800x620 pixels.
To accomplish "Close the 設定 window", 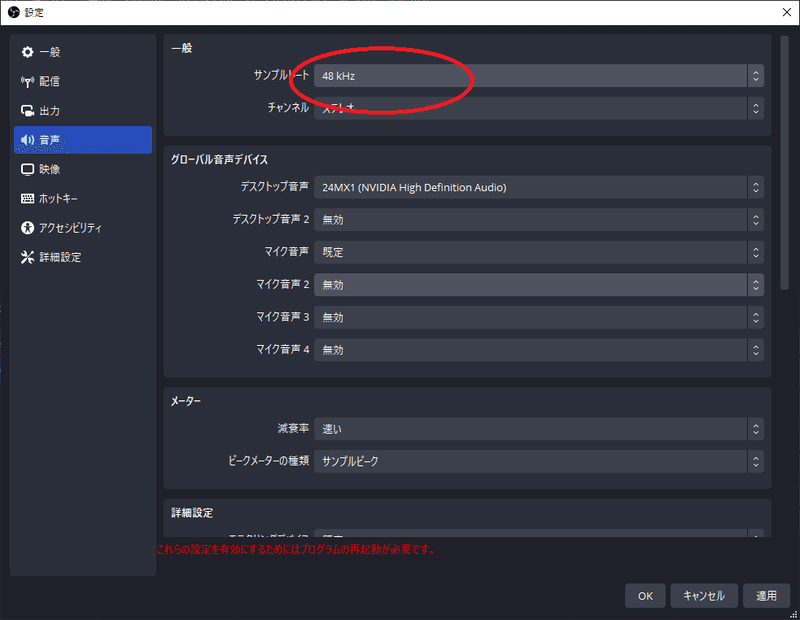I will tap(787, 12).
